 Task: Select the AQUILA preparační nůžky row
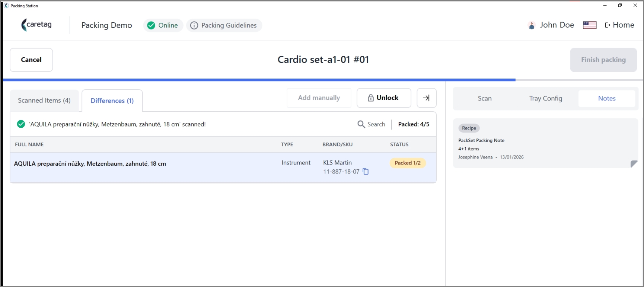click(x=223, y=167)
